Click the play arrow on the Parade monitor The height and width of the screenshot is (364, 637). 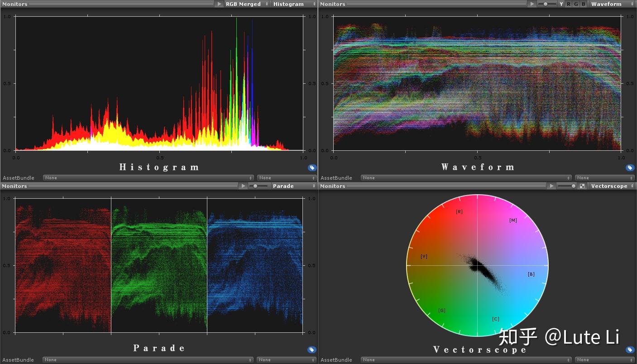[244, 186]
